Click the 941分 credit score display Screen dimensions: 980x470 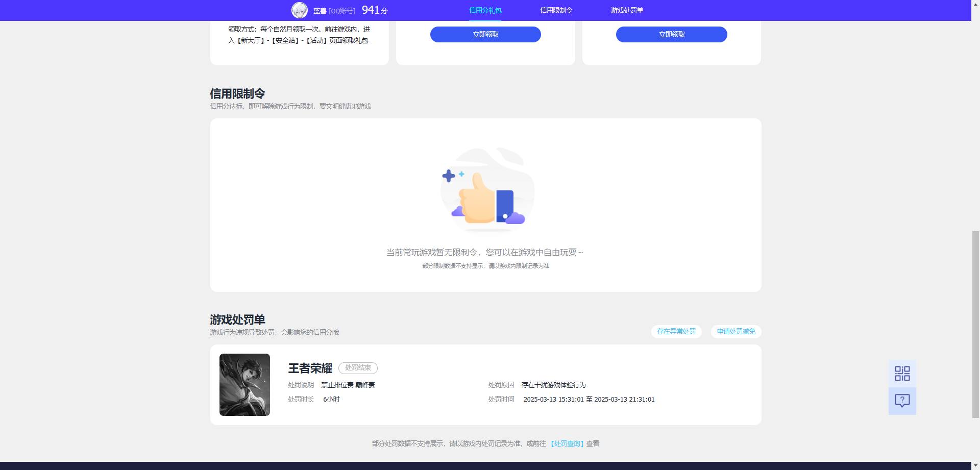coord(373,9)
